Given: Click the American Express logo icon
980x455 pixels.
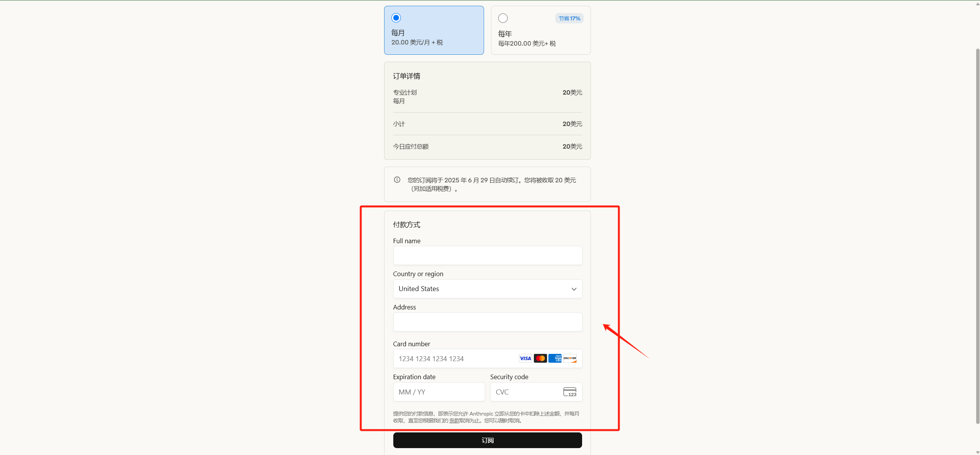Looking at the screenshot, I should pos(555,358).
